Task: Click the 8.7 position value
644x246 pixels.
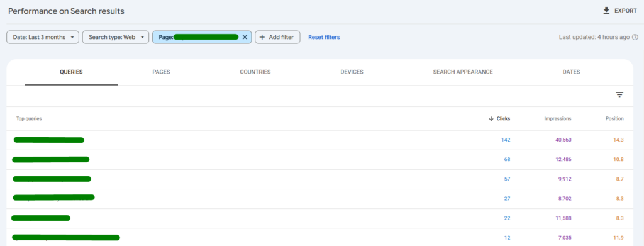Action: (619, 179)
